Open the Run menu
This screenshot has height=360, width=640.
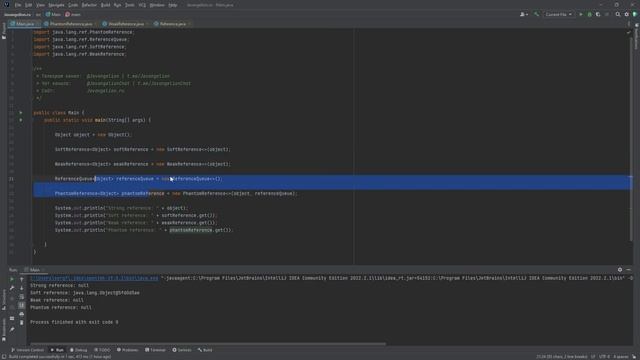point(118,5)
